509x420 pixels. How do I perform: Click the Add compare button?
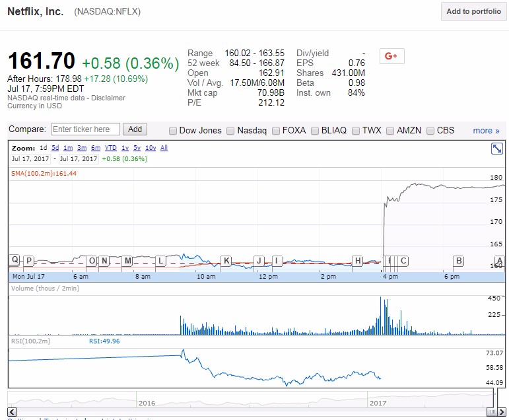click(x=135, y=129)
